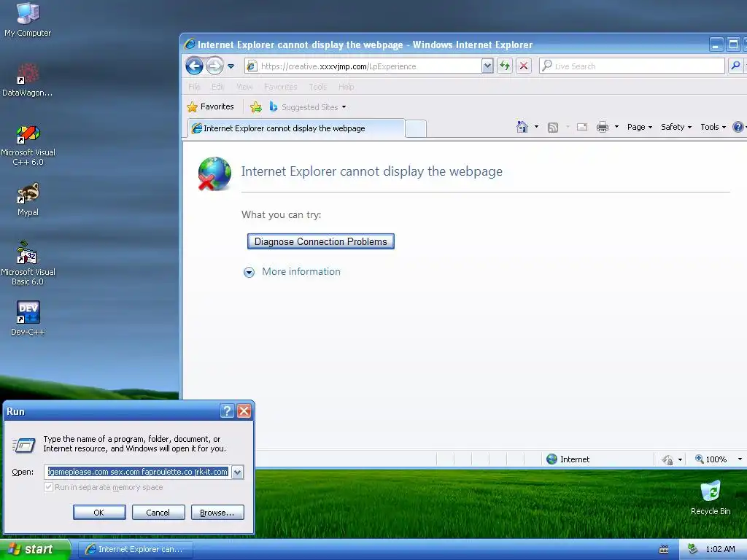
Task: Click the Live Search input box
Action: (x=632, y=66)
